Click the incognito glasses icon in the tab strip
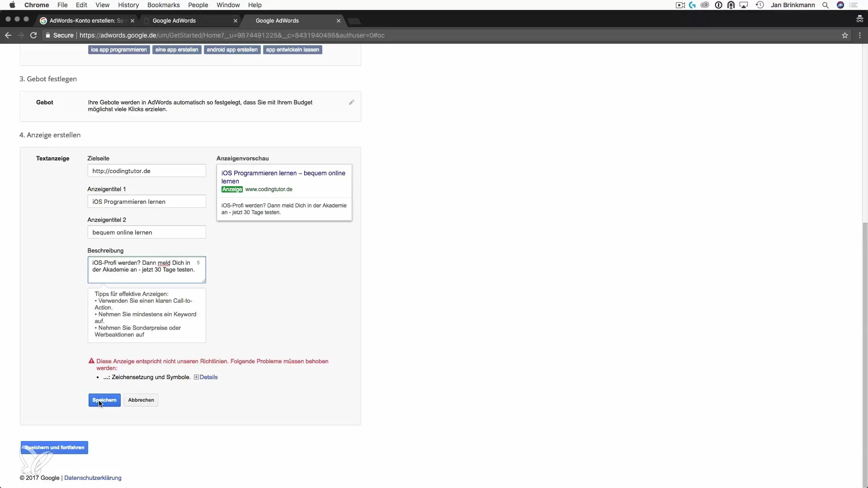The width and height of the screenshot is (868, 488). pyautogui.click(x=860, y=19)
